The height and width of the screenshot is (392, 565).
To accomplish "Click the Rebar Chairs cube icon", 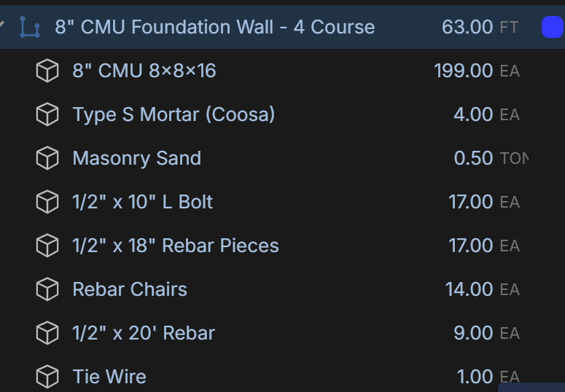I will point(47,289).
